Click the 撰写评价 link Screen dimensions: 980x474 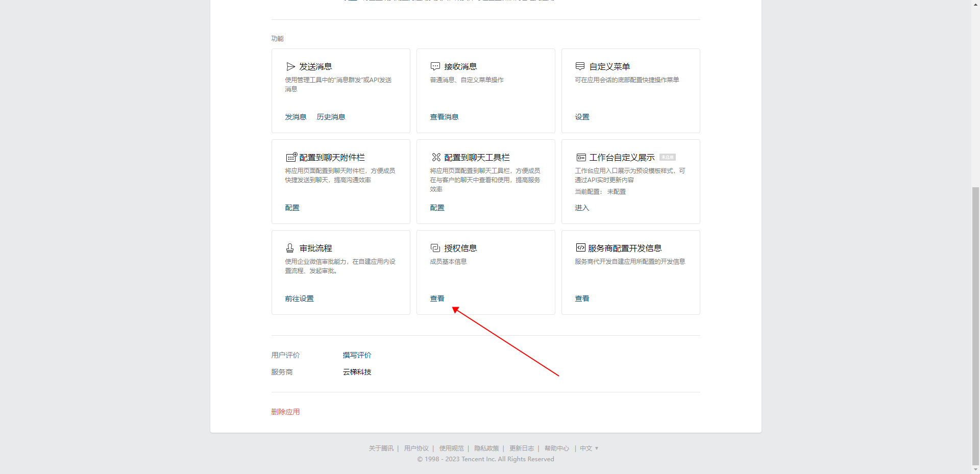point(357,355)
